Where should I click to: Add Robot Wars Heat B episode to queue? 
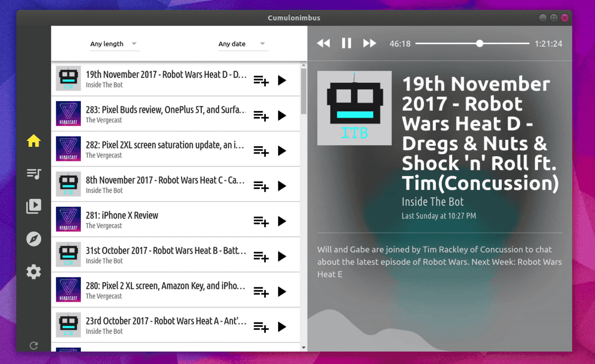261,256
